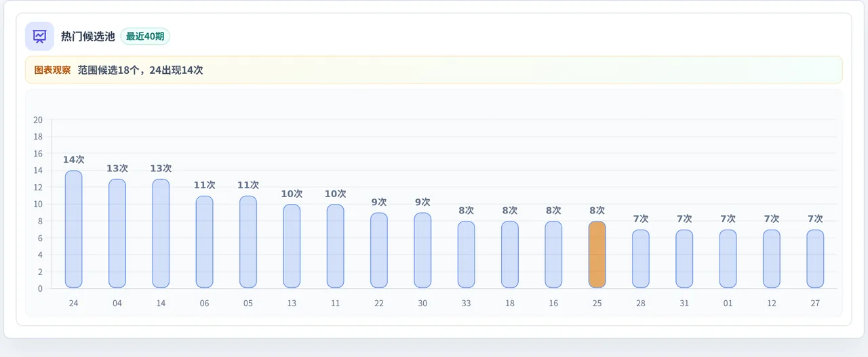Viewport: 868px width, 357px height.
Task: Click the y-axis tick value 20
Action: click(38, 120)
